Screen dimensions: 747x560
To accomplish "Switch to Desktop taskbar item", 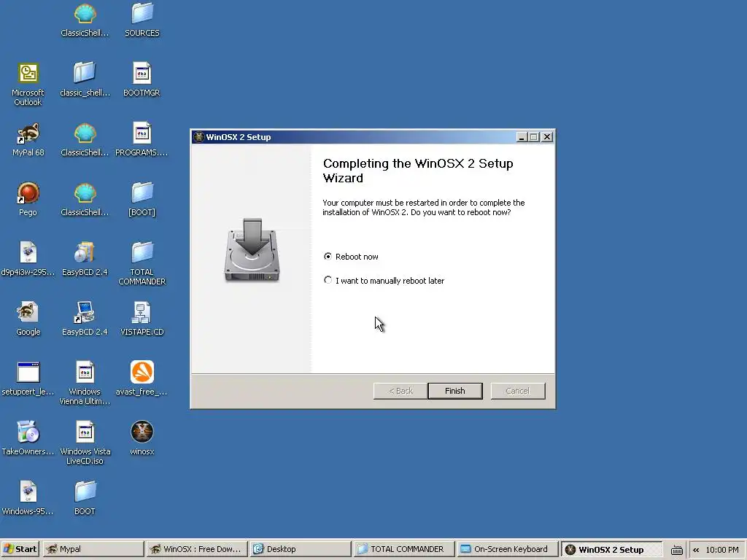I will [300, 549].
